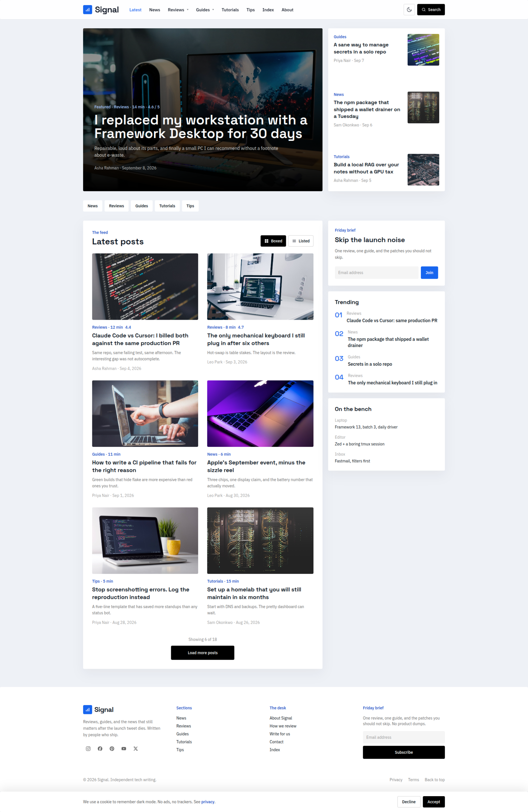
Task: Filter feed by the News chip
Action: click(93, 206)
